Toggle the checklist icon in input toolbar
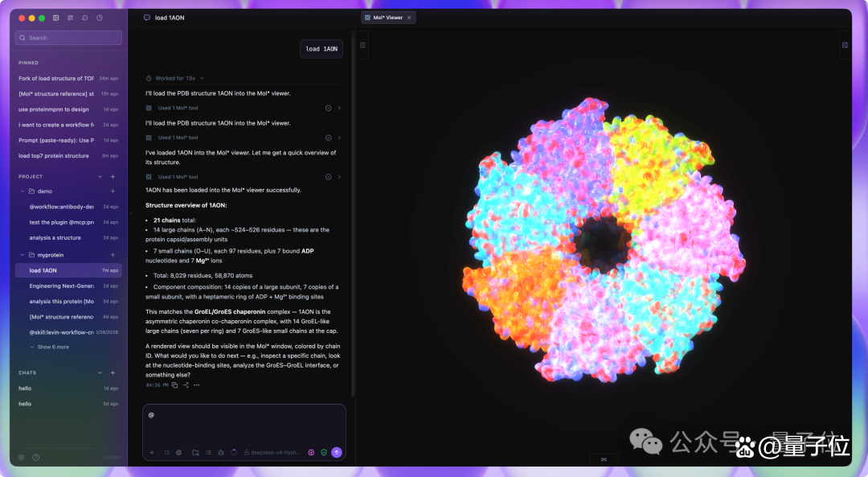This screenshot has height=477, width=868. [166, 453]
